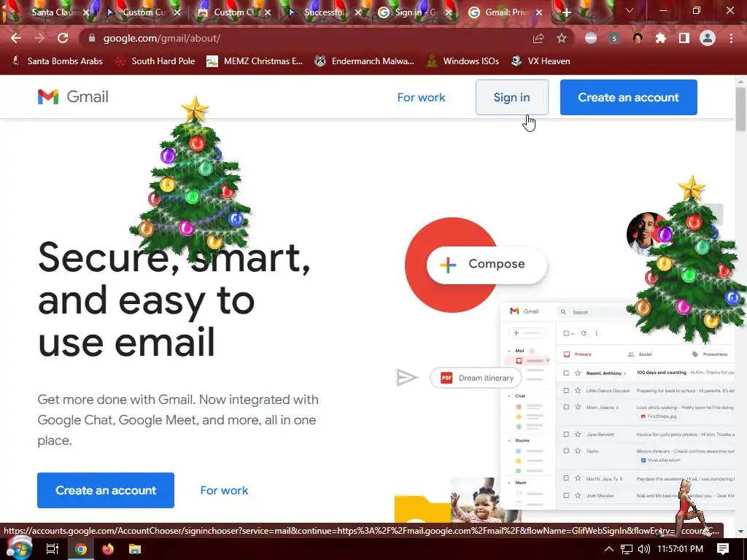
Task: Open the Extensions puzzle-piece menu
Action: click(x=661, y=38)
